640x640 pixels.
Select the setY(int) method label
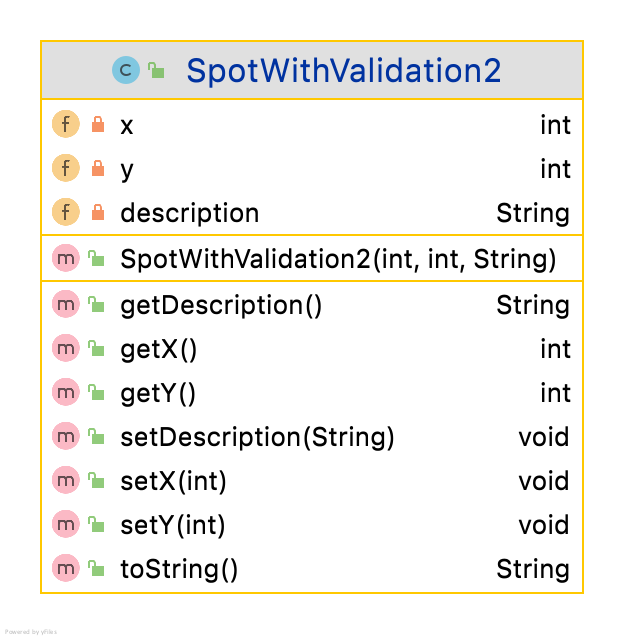point(172,525)
